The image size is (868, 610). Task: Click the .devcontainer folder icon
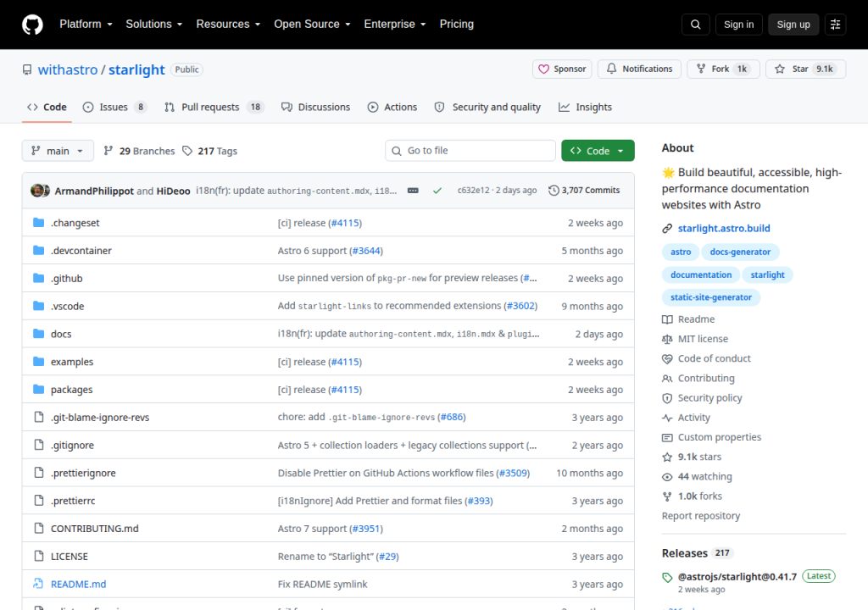[x=39, y=250]
